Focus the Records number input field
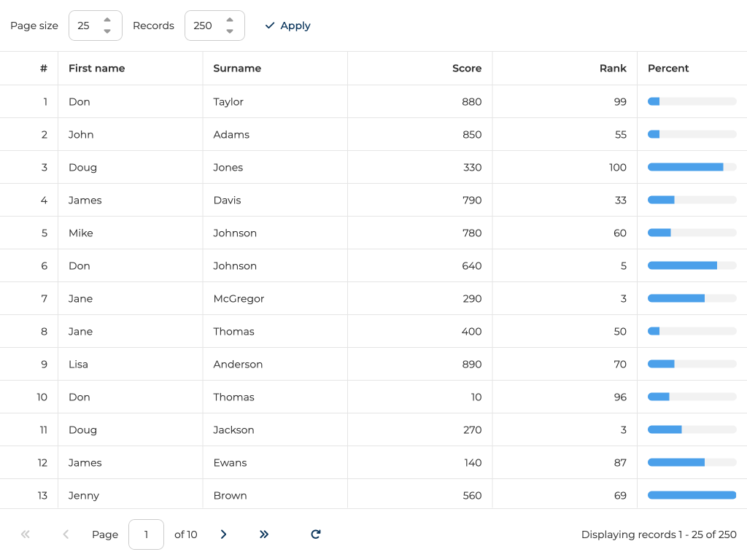 204,26
